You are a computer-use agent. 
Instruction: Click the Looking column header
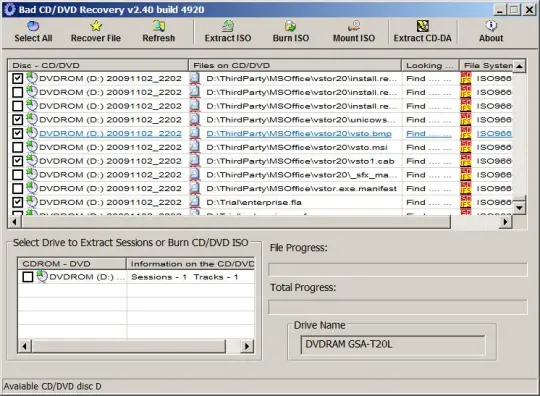[430, 65]
